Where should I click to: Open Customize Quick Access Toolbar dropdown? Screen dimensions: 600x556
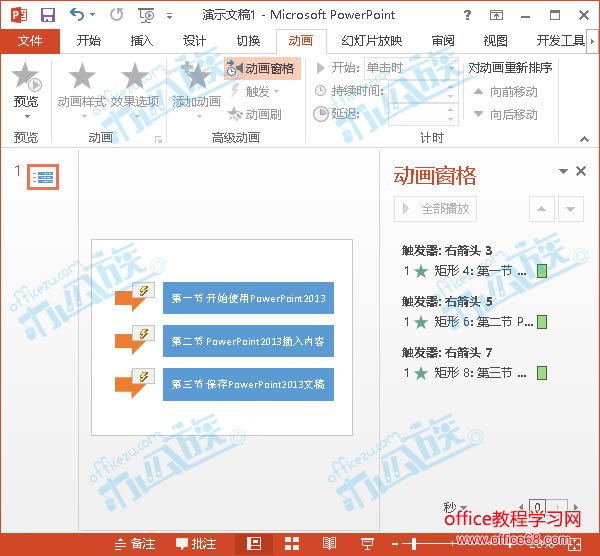(169, 16)
